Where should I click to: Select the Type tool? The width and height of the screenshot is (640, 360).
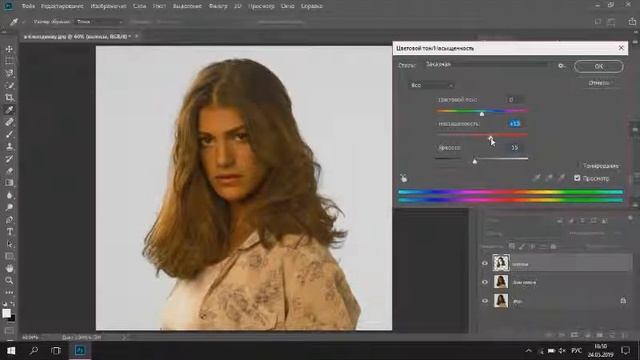(9, 232)
